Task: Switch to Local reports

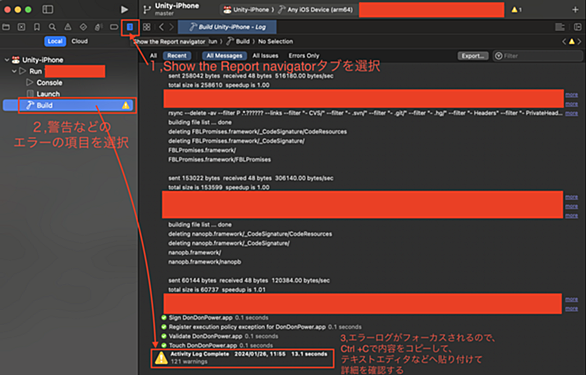Action: pos(55,41)
